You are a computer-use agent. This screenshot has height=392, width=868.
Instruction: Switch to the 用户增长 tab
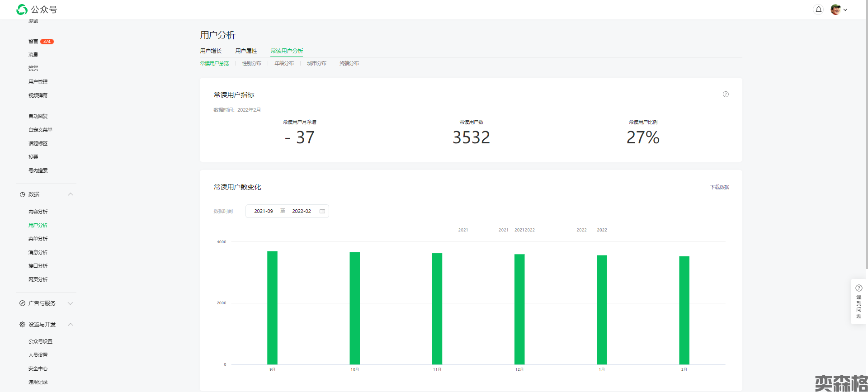click(x=211, y=51)
